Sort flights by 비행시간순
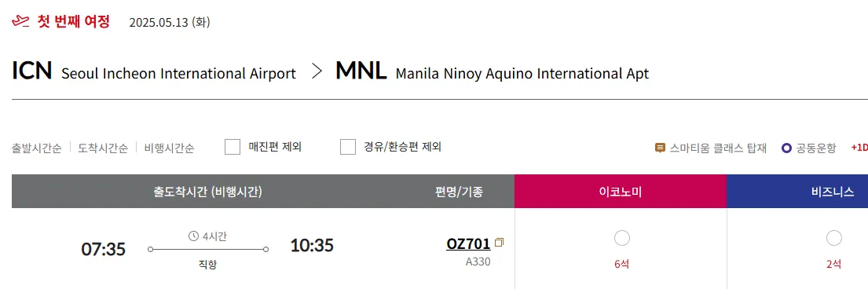This screenshot has height=289, width=868. pyautogui.click(x=170, y=148)
